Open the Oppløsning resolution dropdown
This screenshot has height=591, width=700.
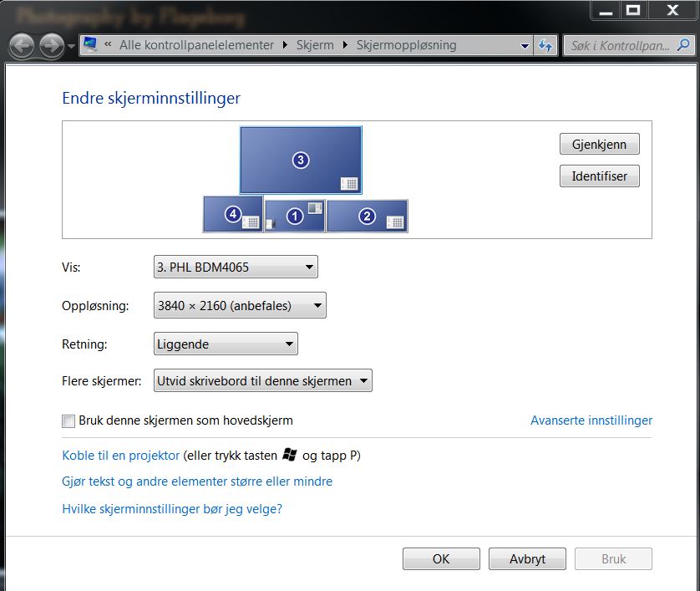(240, 306)
